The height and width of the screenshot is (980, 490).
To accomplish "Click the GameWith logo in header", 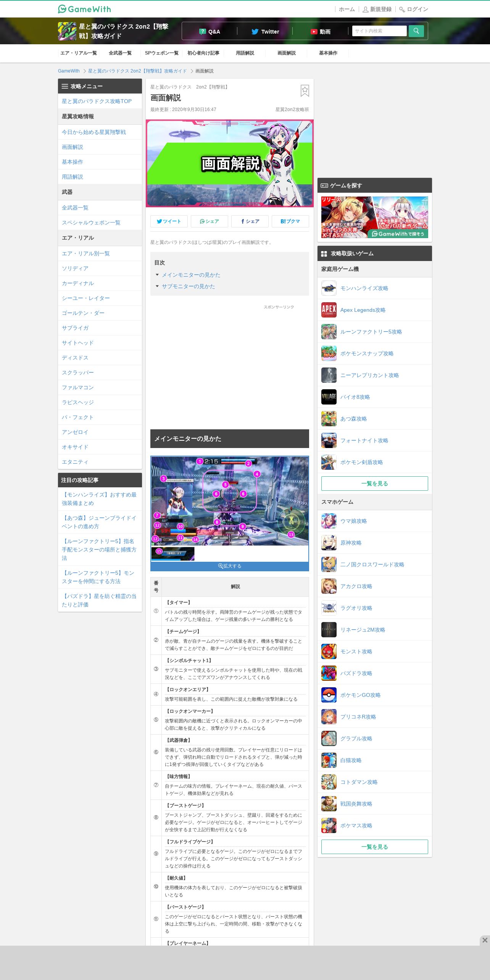I will coord(84,9).
